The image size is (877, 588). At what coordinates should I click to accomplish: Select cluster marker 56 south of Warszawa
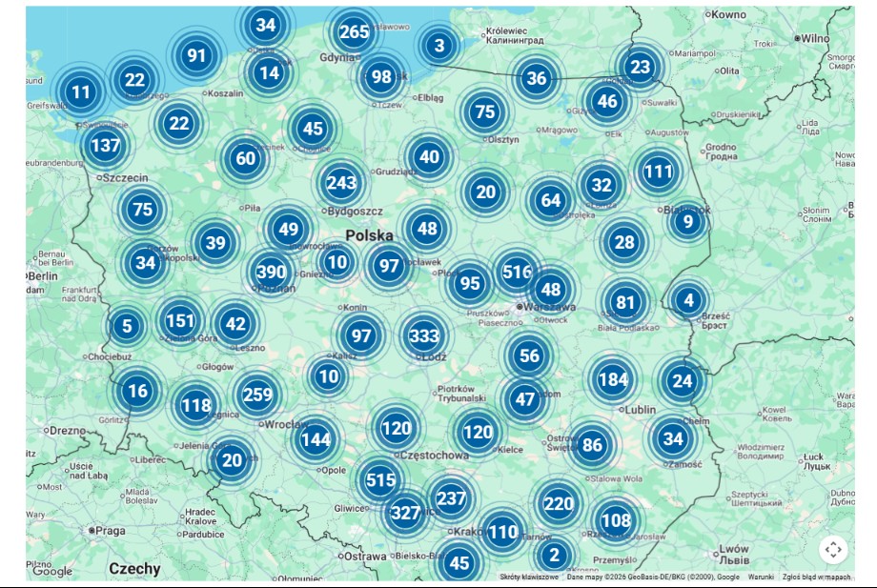click(529, 355)
